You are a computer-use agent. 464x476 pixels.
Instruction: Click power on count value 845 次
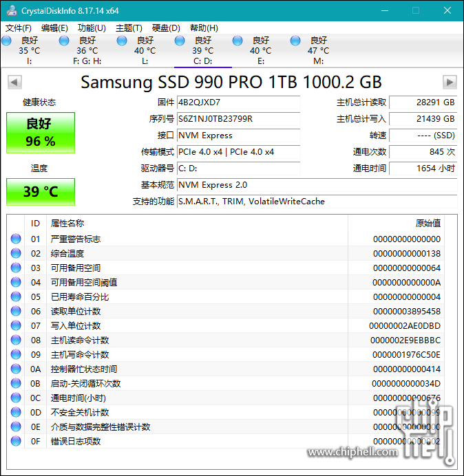click(x=423, y=152)
